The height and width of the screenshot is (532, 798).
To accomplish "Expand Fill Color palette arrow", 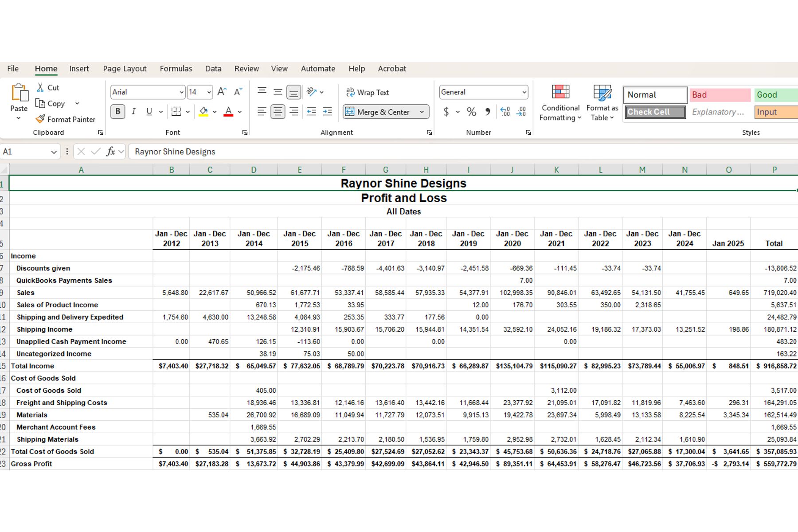I will click(x=215, y=112).
